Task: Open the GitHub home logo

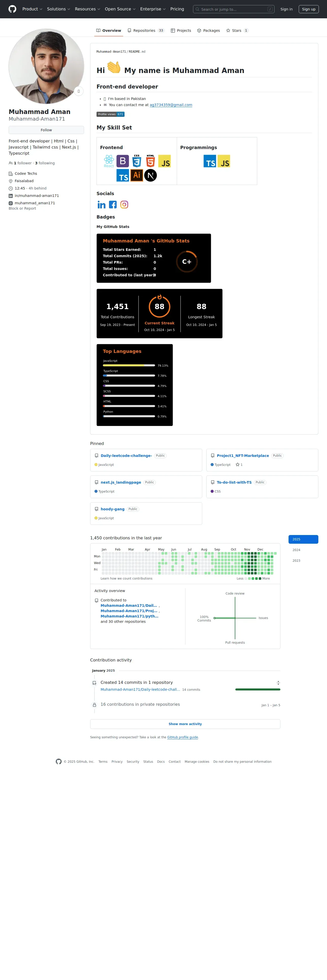Action: pyautogui.click(x=12, y=9)
